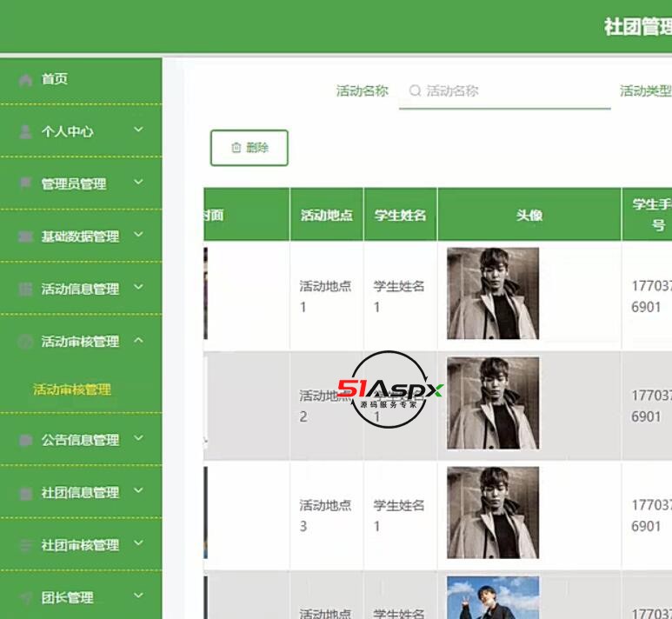
Task: Click the icon beside 活动信息管理
Action: 26,289
